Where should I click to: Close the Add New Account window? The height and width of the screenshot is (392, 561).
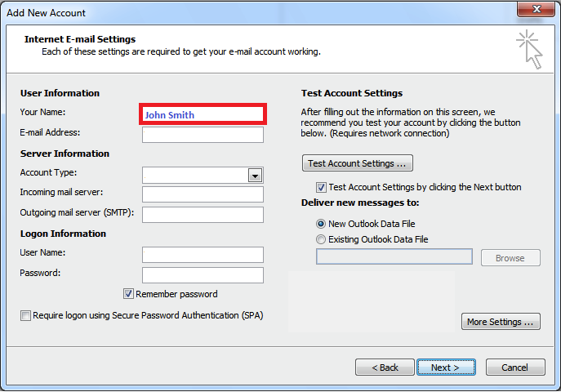536,9
